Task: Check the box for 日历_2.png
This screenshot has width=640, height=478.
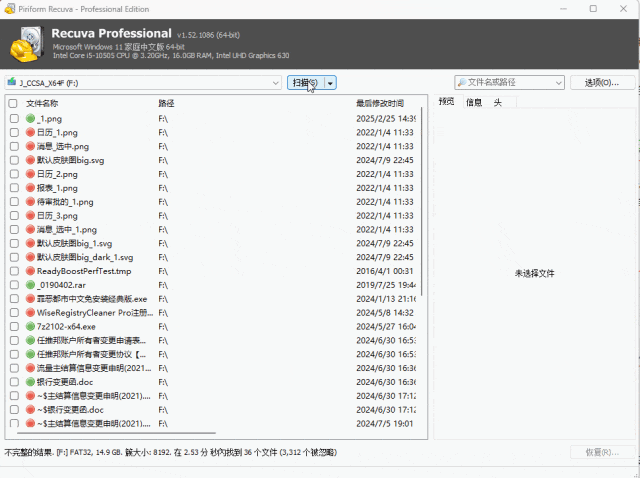Action: coord(14,174)
